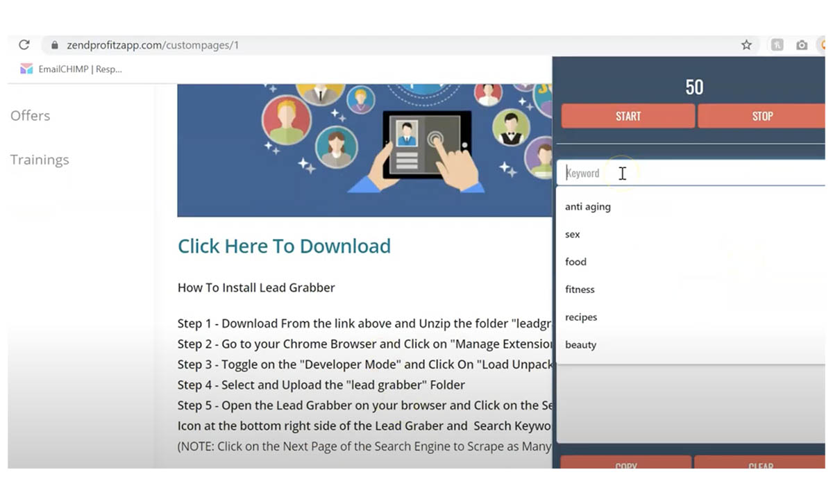The height and width of the screenshot is (504, 833).
Task: Click the How To Install Lead Grabber heading
Action: 256,287
